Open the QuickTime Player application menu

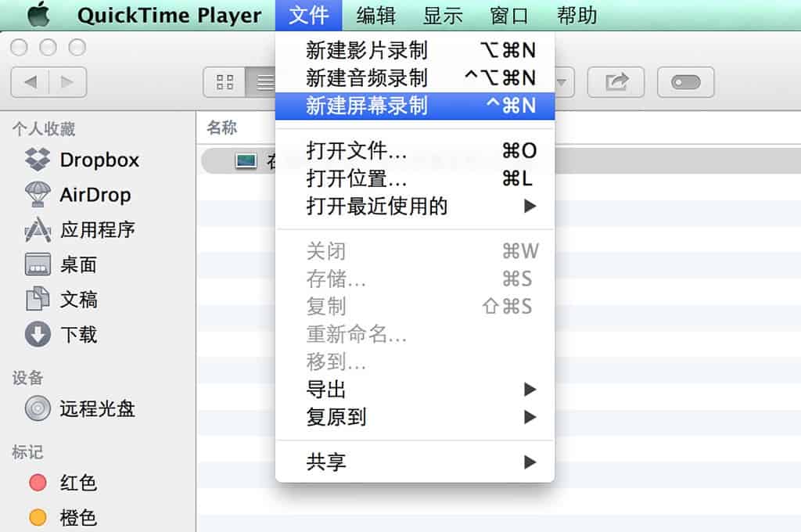coord(169,16)
